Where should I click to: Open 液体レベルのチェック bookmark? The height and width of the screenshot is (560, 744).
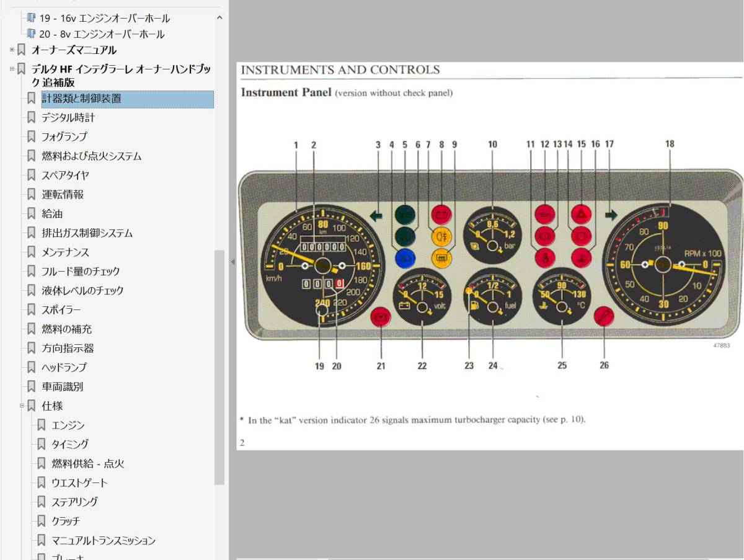pos(82,290)
